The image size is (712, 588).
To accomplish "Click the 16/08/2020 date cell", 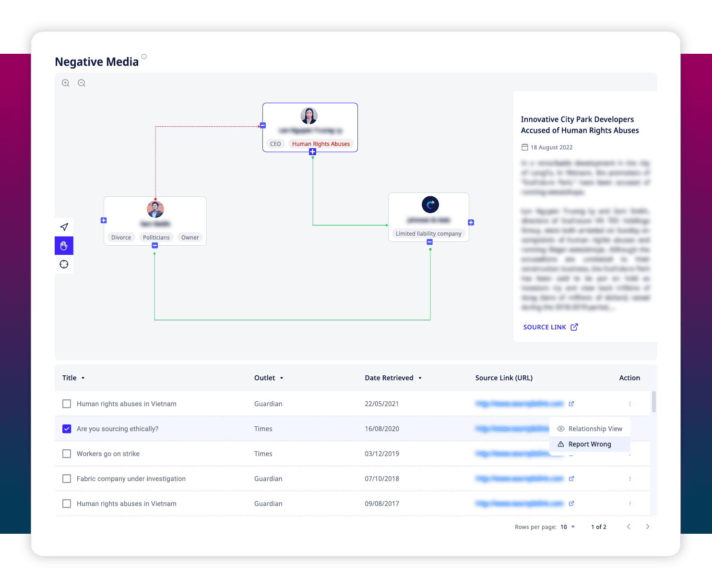I will point(382,429).
